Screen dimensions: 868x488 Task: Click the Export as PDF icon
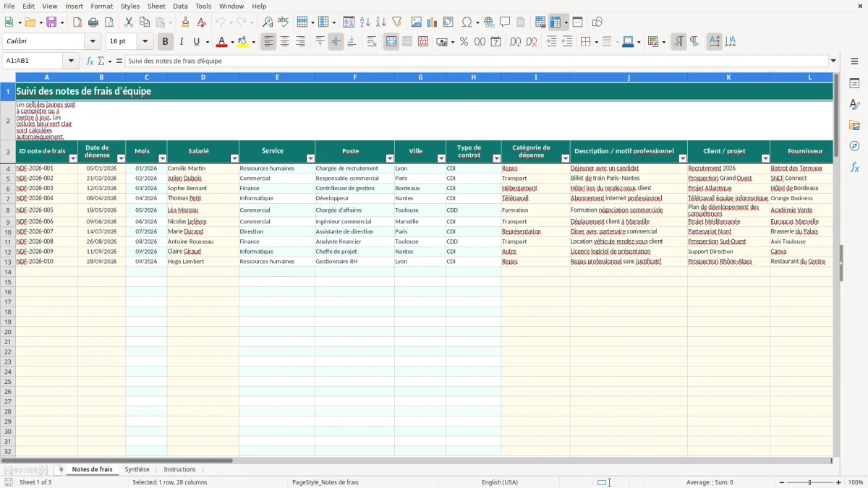pyautogui.click(x=77, y=22)
